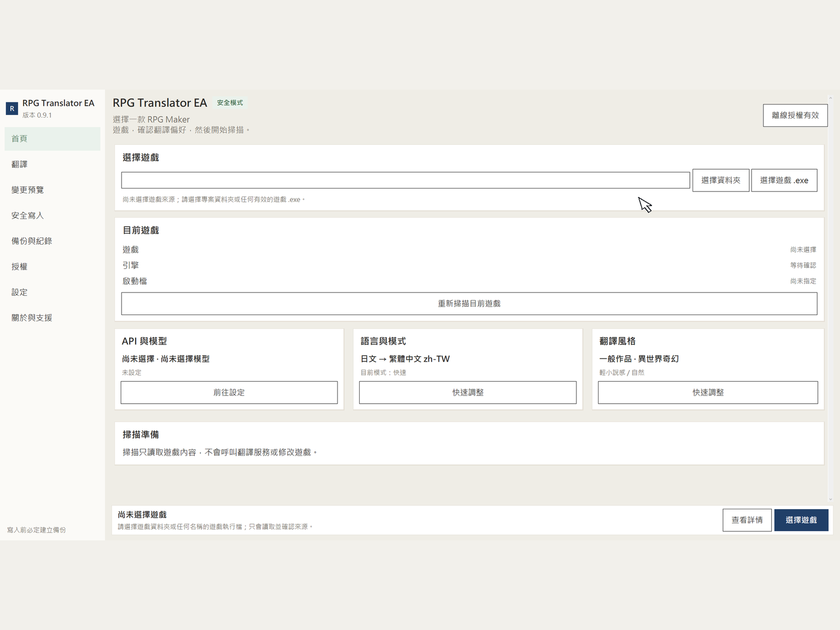Screen dimensions: 840x630
Task: Click 日文 → 繁體中文 zh-TW text
Action: click(x=405, y=359)
